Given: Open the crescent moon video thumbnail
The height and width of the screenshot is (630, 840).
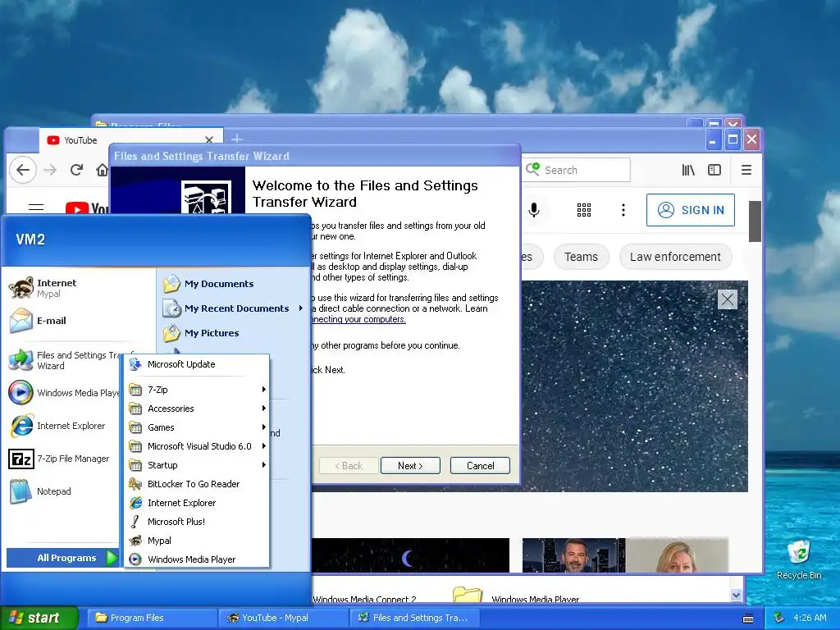Looking at the screenshot, I should coord(410,555).
